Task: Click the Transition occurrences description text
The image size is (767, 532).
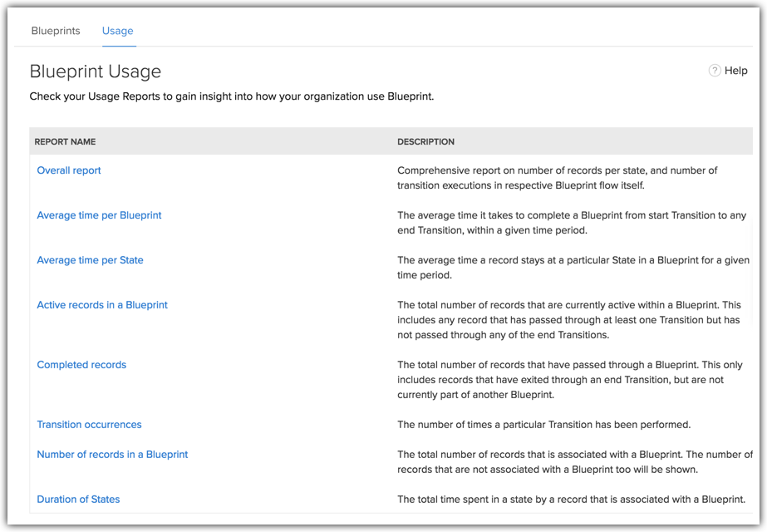Action: [543, 425]
